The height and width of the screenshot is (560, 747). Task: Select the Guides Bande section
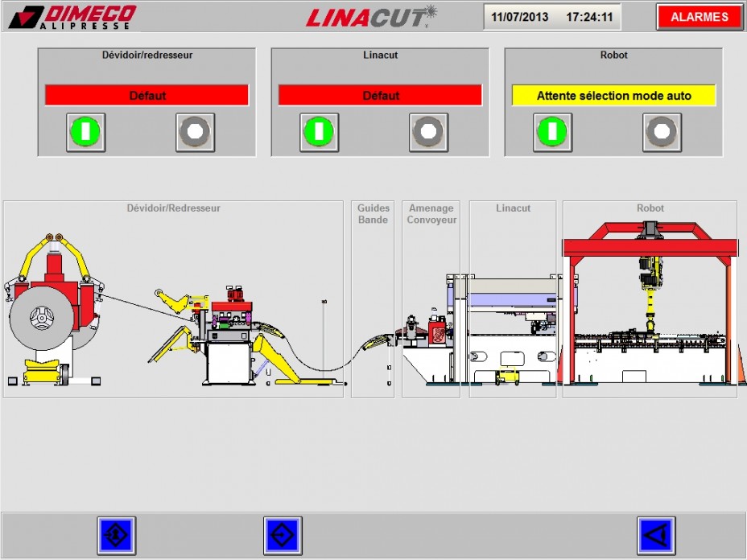tap(373, 299)
